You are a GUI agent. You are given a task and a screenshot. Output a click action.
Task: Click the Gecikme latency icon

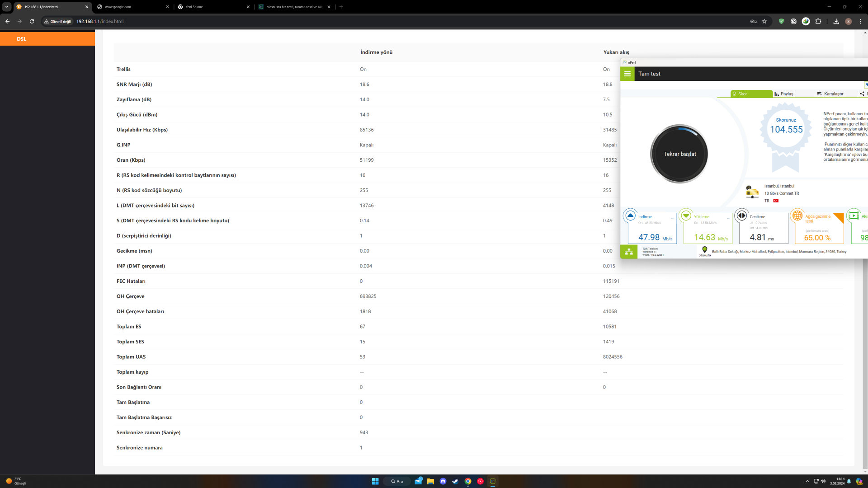[741, 216]
